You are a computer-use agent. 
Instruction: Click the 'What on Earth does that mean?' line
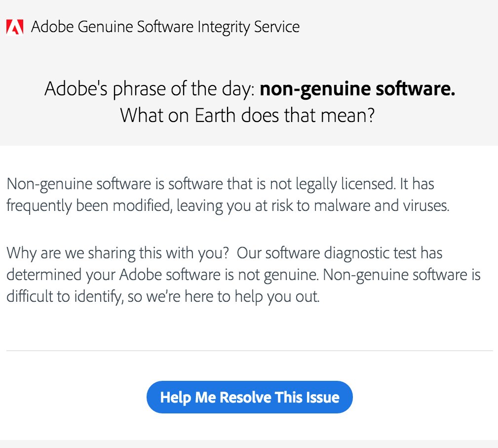247,115
